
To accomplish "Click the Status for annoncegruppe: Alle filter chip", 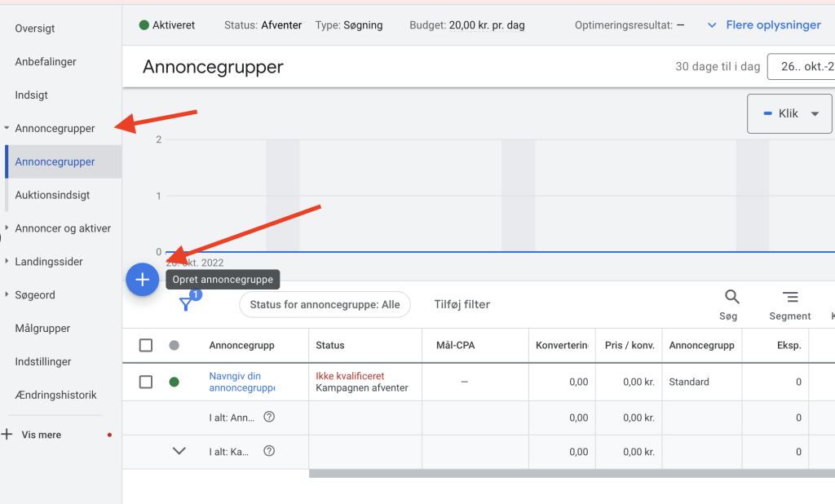I will (325, 303).
